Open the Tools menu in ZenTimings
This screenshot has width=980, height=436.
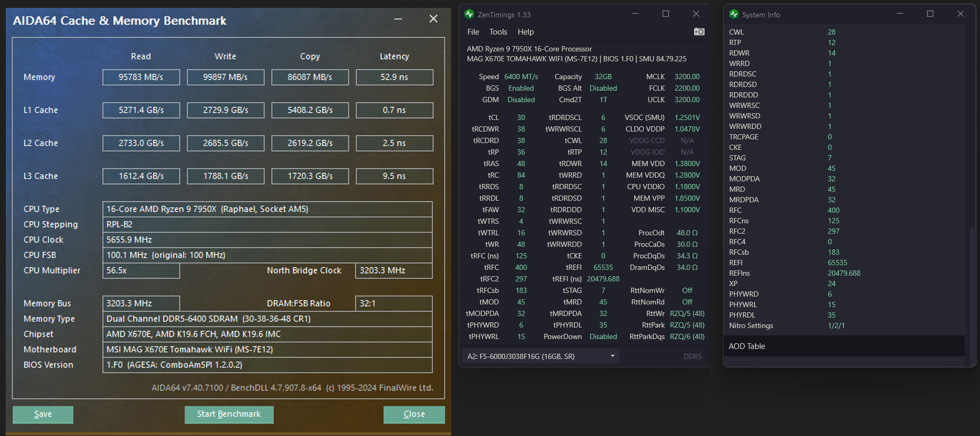click(x=498, y=32)
